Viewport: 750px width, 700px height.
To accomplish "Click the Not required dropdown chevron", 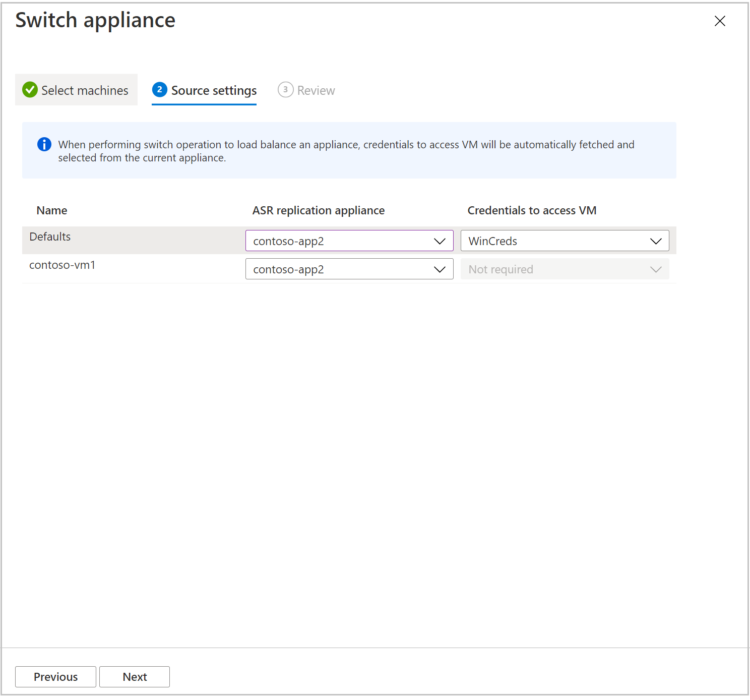I will point(655,269).
